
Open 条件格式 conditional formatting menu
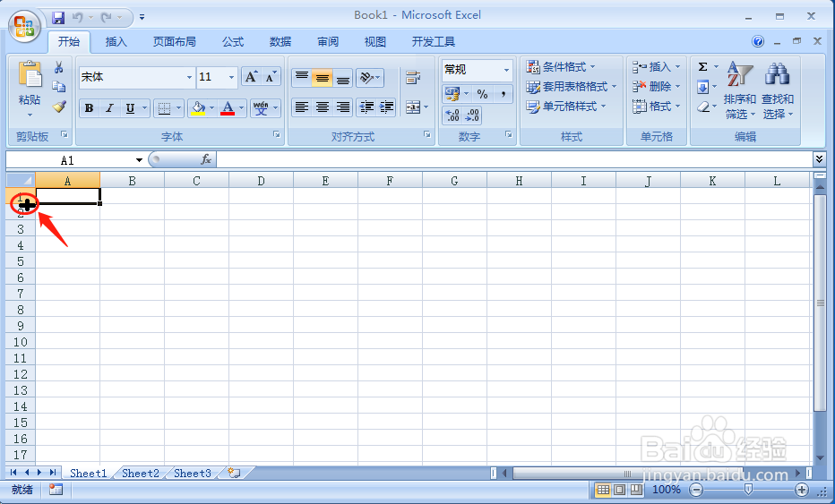click(x=561, y=67)
